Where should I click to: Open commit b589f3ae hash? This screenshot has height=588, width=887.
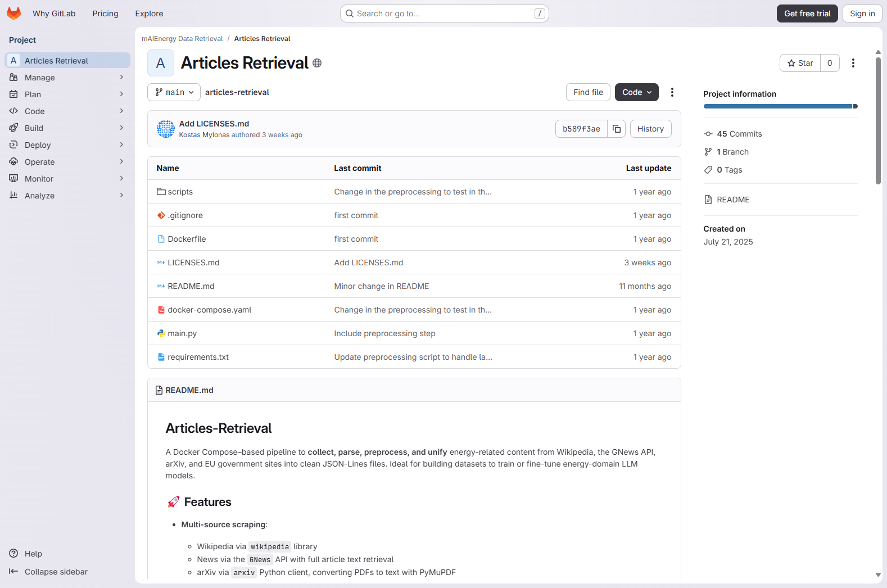click(x=581, y=129)
